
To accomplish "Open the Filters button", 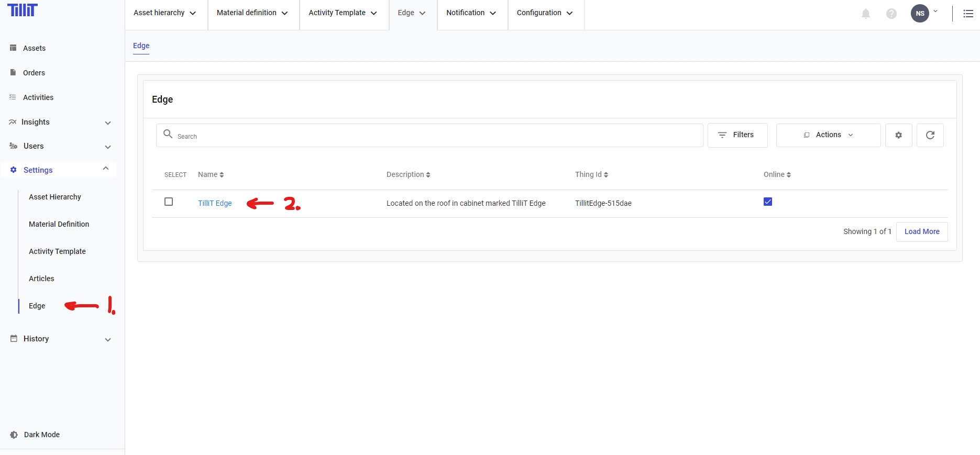I will coord(737,135).
